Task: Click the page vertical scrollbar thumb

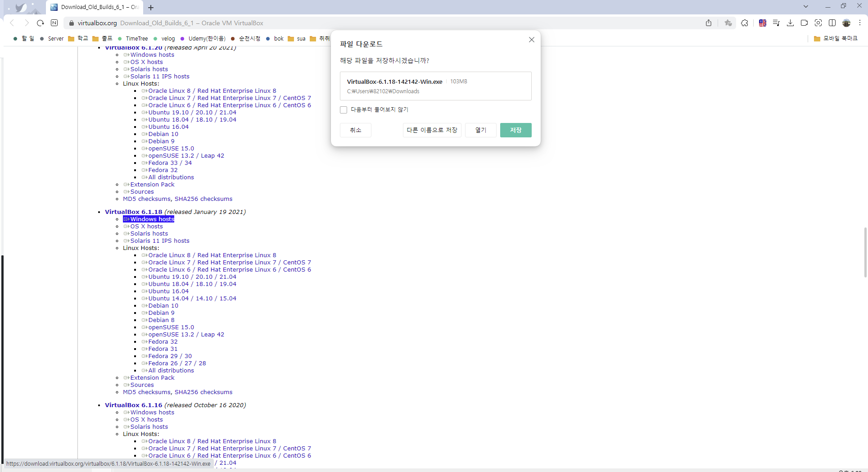Action: 865,252
